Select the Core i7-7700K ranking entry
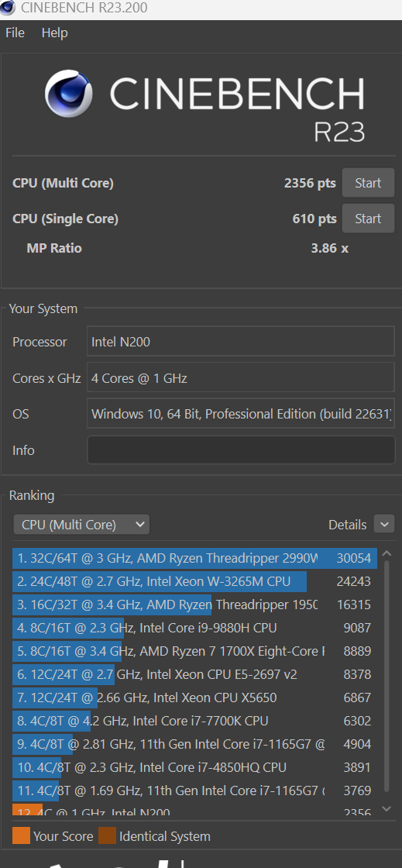402x868 pixels. 194,721
